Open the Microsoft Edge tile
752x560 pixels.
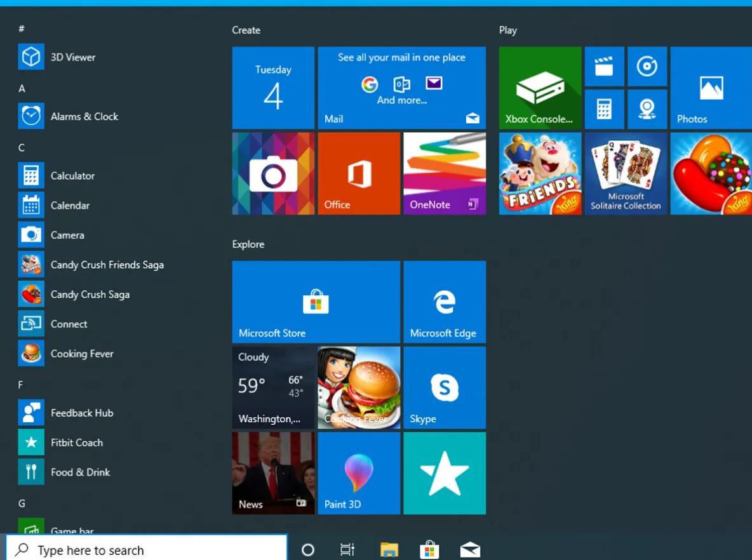[444, 302]
